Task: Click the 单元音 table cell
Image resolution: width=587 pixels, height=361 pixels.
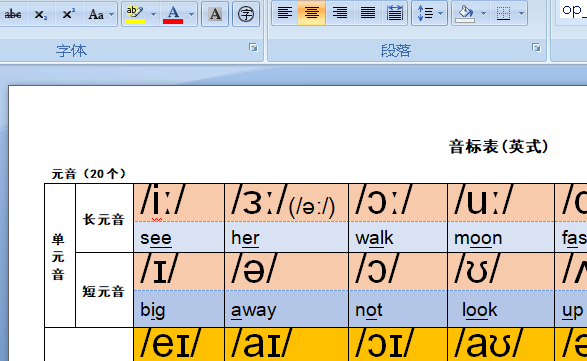Action: point(60,255)
